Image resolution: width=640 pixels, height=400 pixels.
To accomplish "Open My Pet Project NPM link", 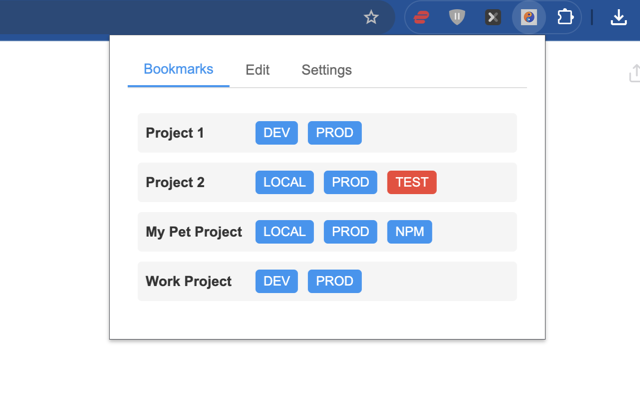I will click(x=409, y=232).
